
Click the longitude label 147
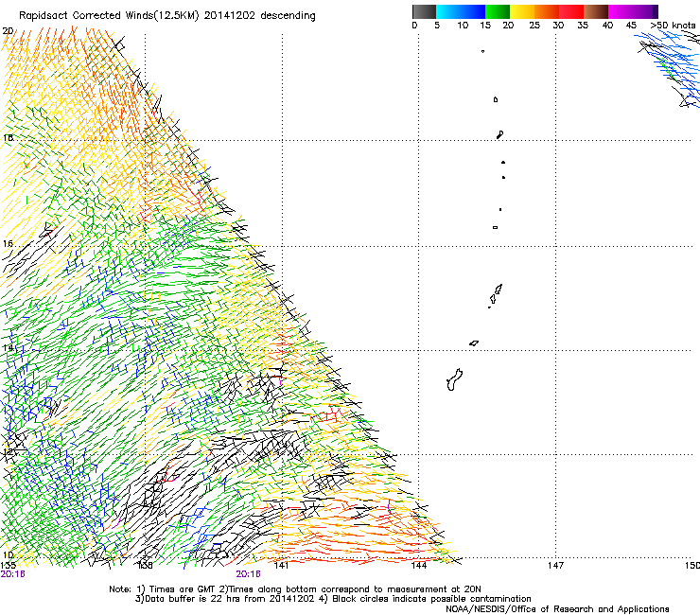pyautogui.click(x=555, y=566)
